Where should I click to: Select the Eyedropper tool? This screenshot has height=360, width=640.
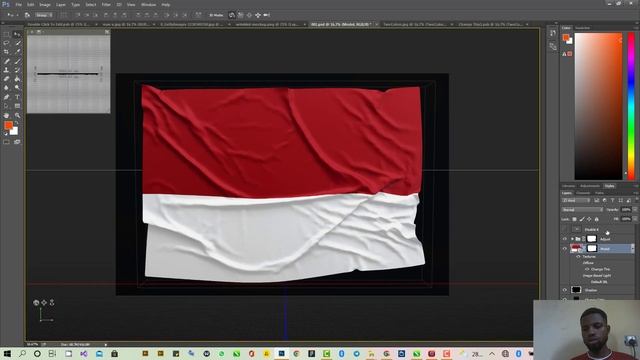17,52
